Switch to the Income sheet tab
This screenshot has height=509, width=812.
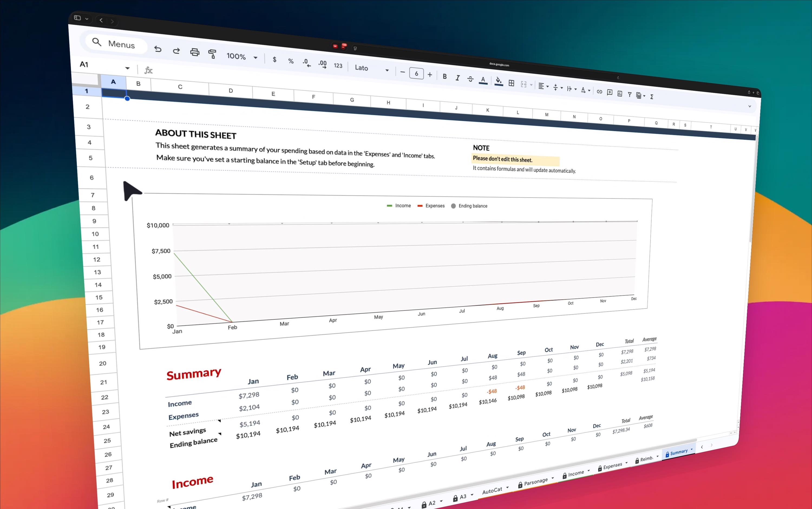(x=576, y=474)
